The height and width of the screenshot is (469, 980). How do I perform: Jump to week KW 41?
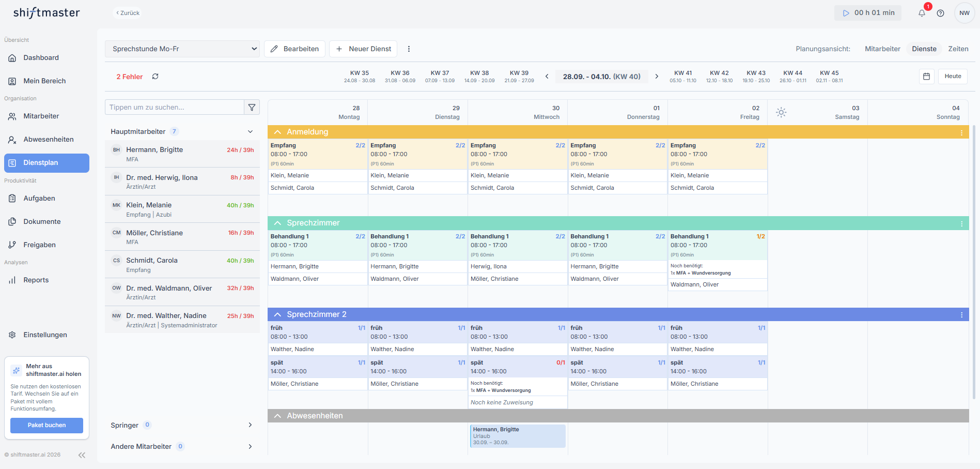pos(683,76)
